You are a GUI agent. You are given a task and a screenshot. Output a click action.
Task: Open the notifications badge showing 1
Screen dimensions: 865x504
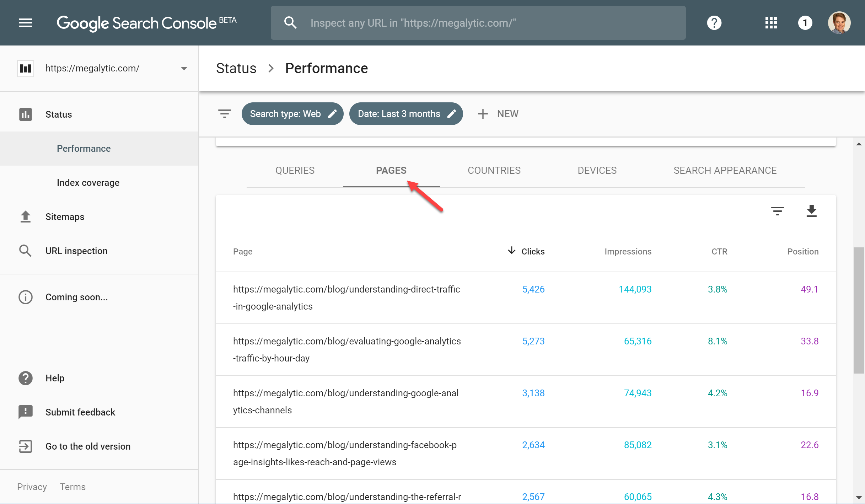805,23
